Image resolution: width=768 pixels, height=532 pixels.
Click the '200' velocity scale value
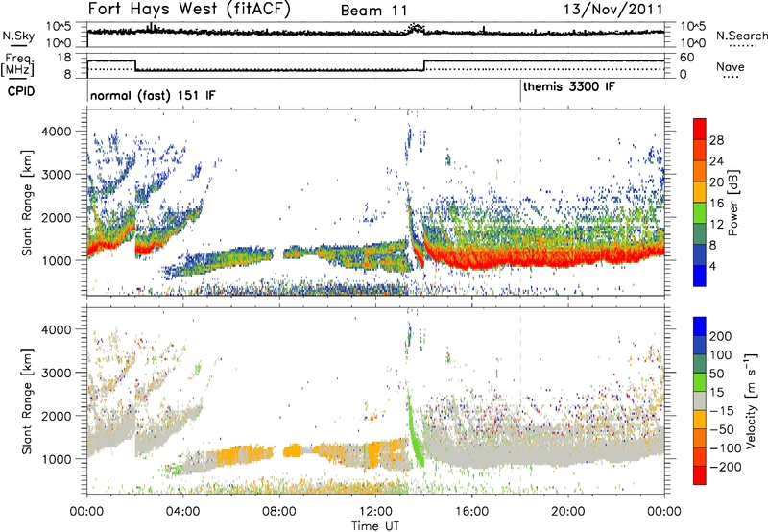pos(721,336)
